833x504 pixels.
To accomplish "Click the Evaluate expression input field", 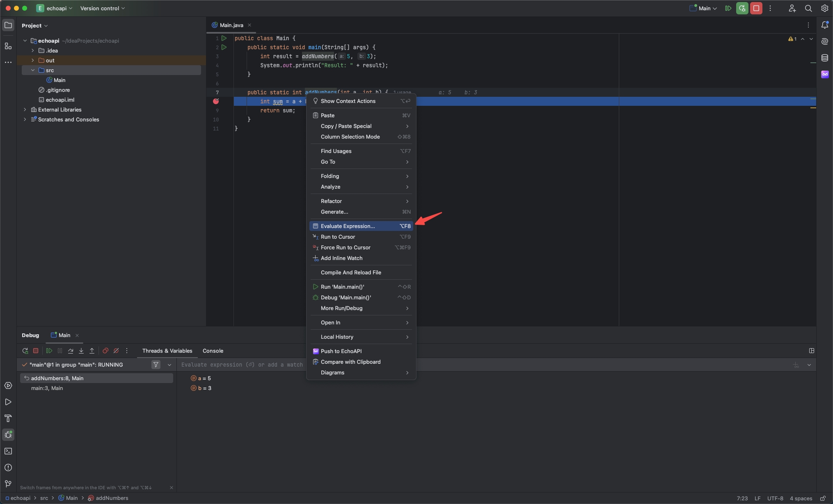I will [x=242, y=365].
